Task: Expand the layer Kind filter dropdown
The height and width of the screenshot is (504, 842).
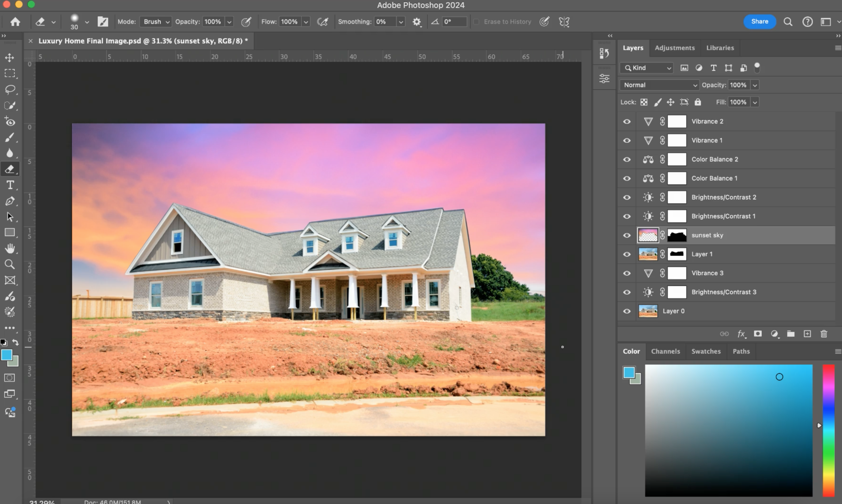Action: click(647, 68)
